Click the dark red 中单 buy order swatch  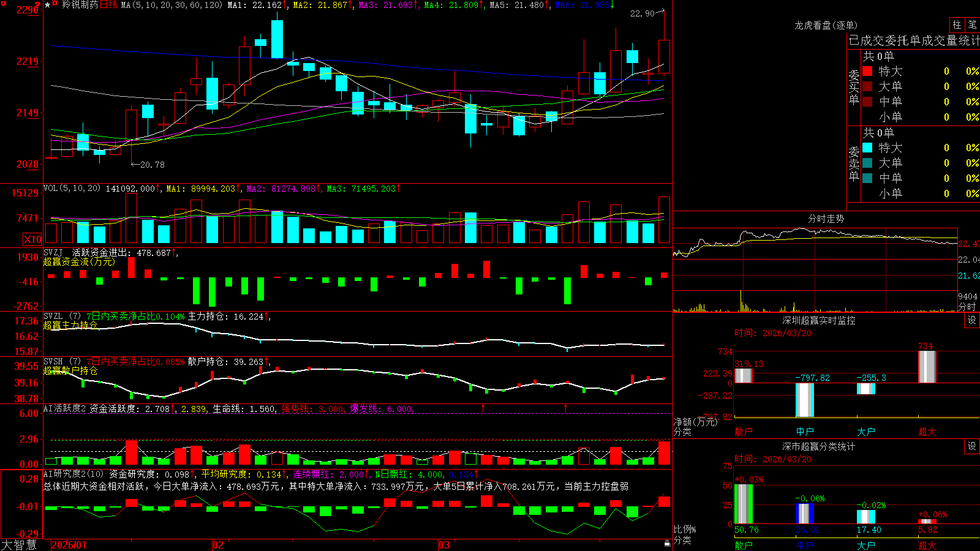867,102
